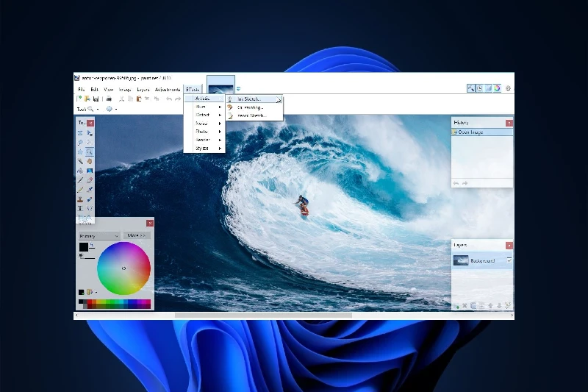Open the File menu
The width and height of the screenshot is (588, 392).
point(82,90)
